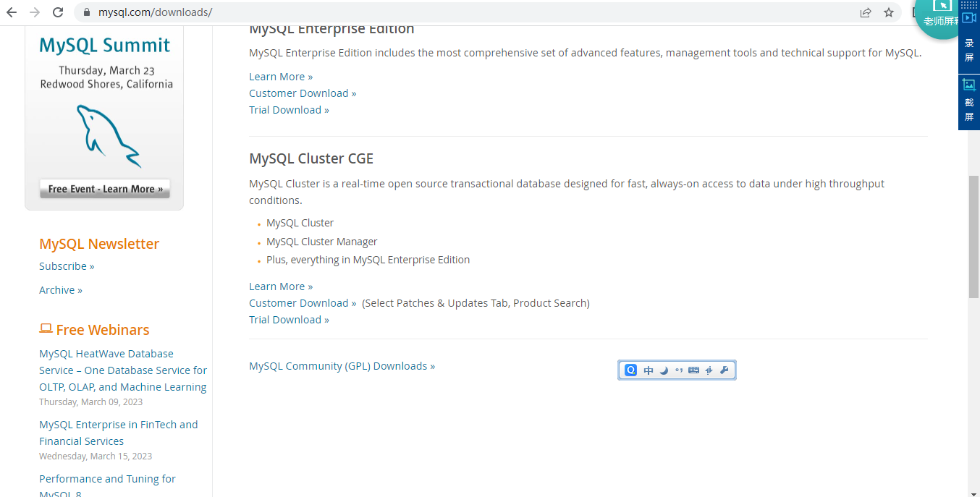Click Customer Download under MySQL Cluster CGE

[303, 303]
